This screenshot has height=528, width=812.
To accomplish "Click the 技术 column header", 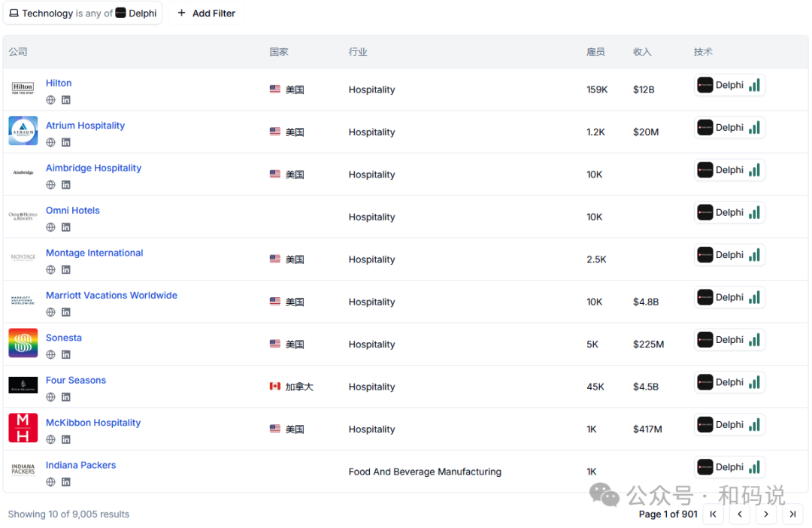I will click(703, 52).
